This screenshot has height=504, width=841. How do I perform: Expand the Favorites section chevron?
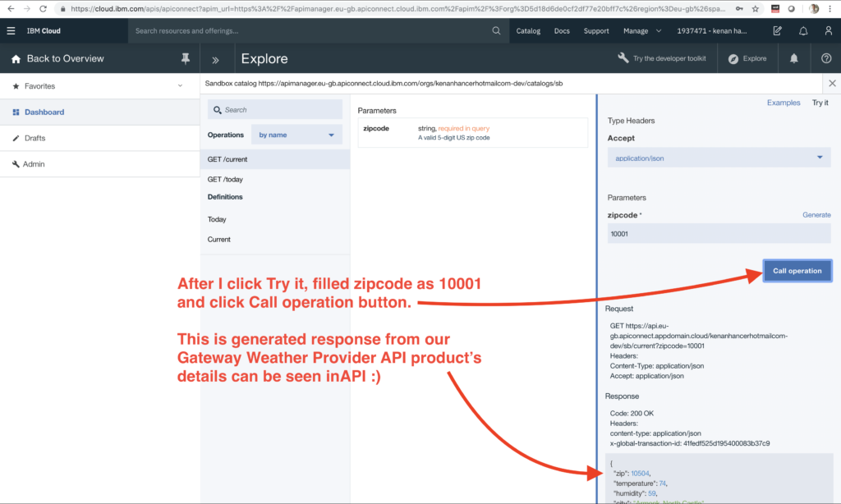180,86
